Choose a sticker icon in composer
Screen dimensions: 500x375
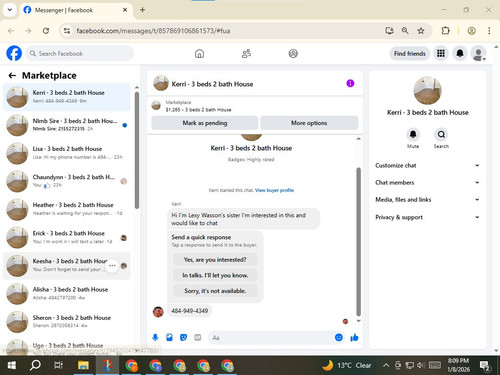[x=183, y=337]
